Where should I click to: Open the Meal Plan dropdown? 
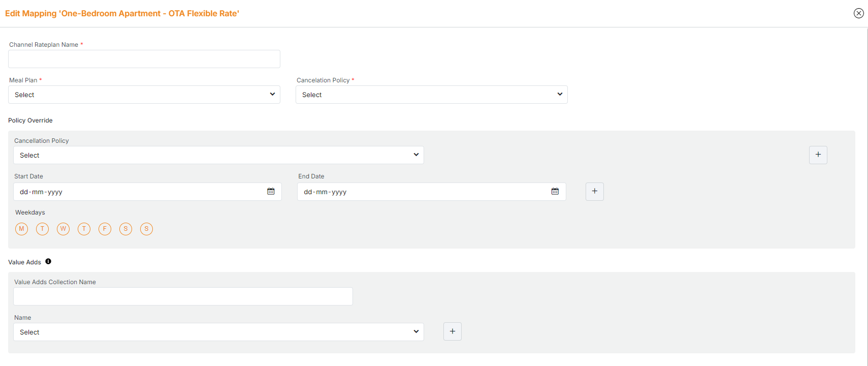click(x=144, y=95)
